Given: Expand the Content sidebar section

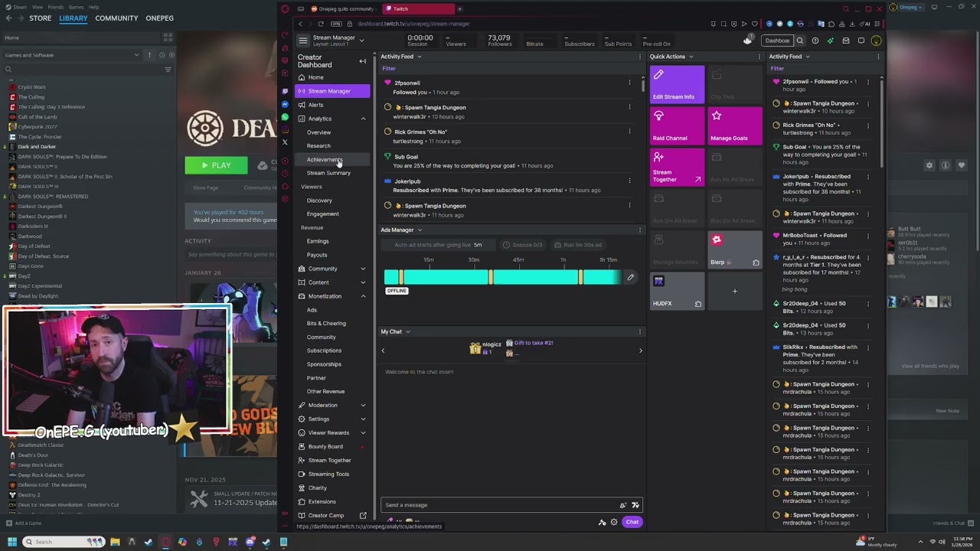Looking at the screenshot, I should tap(363, 282).
